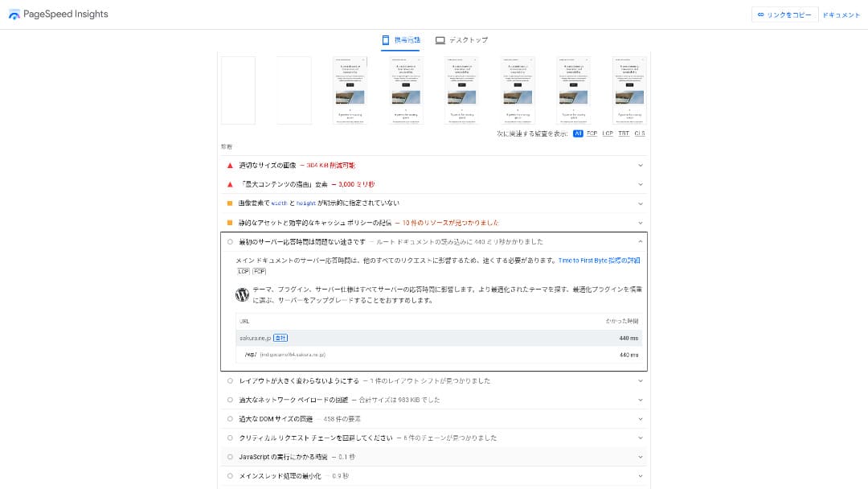Viewport: 868px width, 489px height.
Task: Open the ドキュメント link in the header
Action: 841,14
